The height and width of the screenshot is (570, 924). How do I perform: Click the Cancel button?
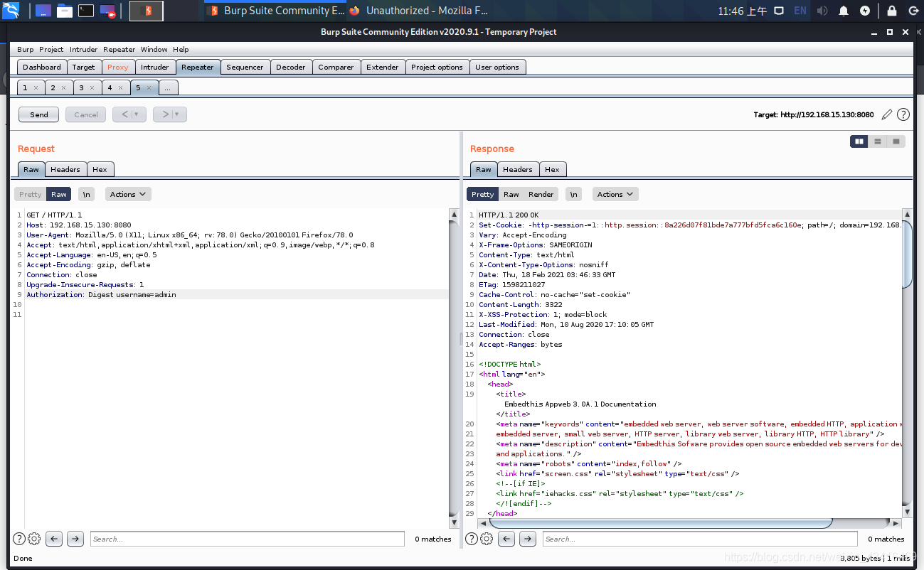[x=86, y=114]
